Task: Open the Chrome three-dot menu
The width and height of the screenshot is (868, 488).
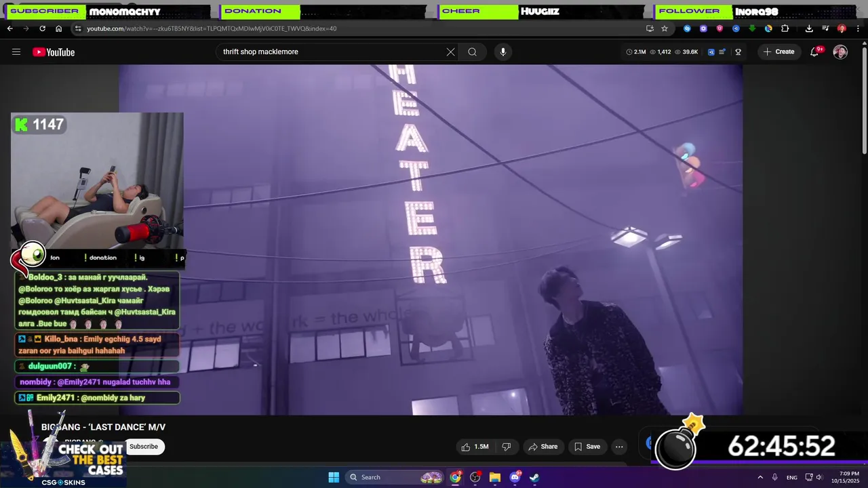Action: (858, 28)
